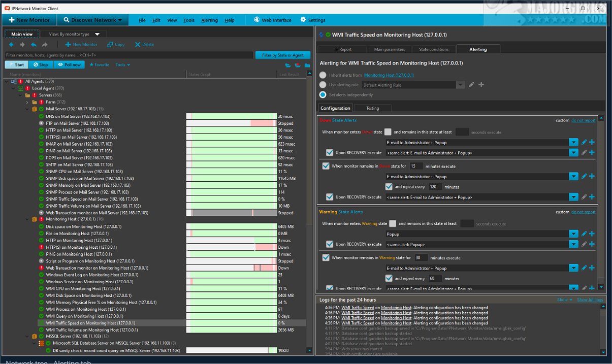Select the Set alerts independently radio button
The width and height of the screenshot is (612, 364).
(x=323, y=94)
